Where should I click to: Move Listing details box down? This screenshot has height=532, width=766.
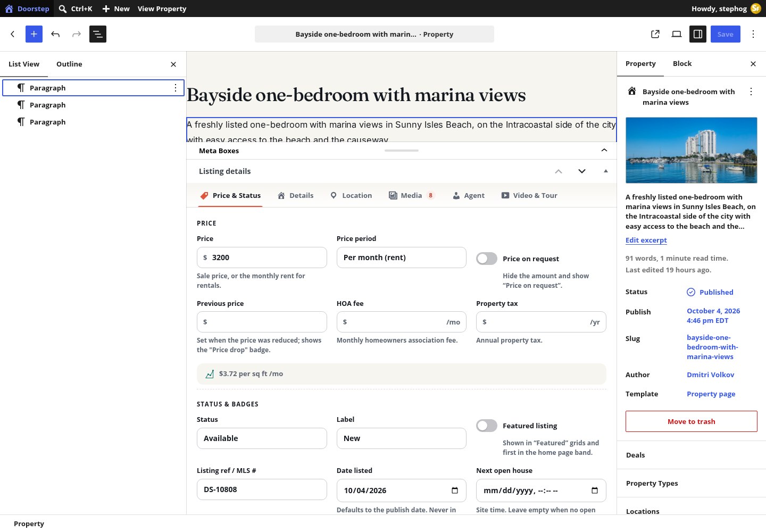[x=582, y=171]
